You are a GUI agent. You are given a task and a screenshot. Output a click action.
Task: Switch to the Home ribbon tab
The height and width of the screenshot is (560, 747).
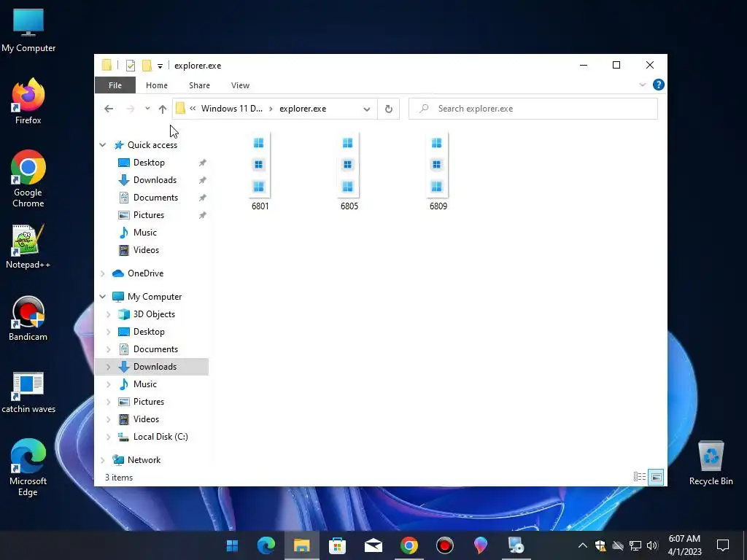pos(157,85)
